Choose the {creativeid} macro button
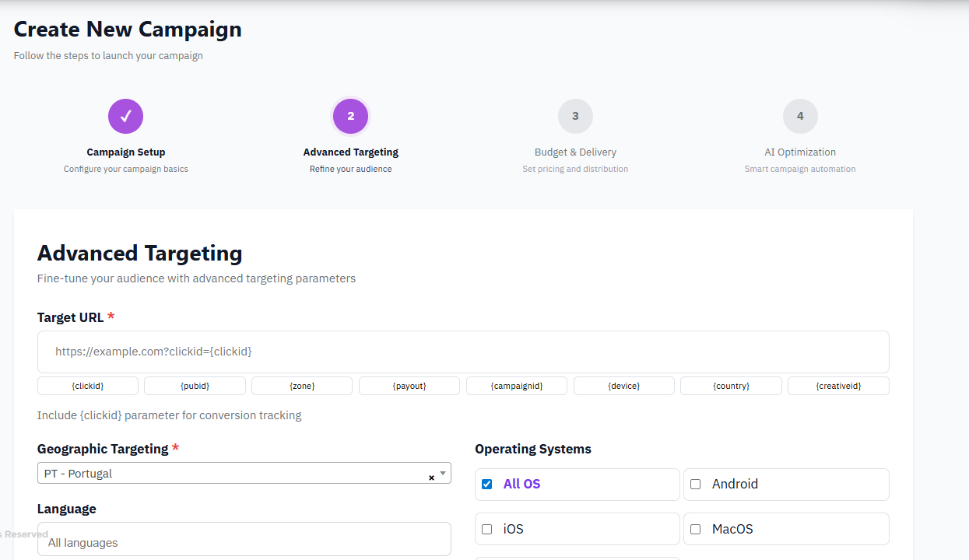 coord(838,386)
